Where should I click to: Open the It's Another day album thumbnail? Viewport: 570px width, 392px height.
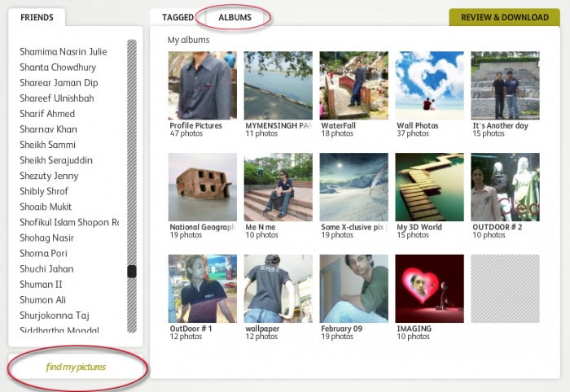(x=506, y=85)
